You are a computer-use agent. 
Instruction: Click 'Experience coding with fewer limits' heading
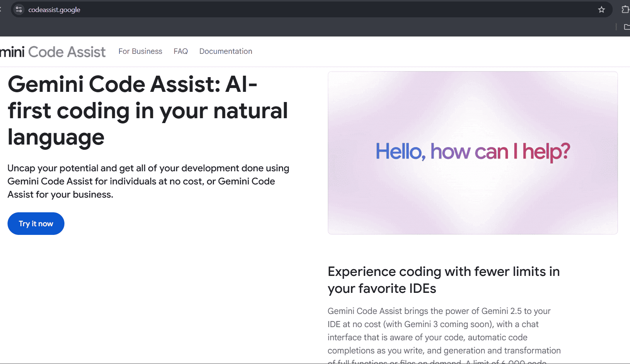443,280
